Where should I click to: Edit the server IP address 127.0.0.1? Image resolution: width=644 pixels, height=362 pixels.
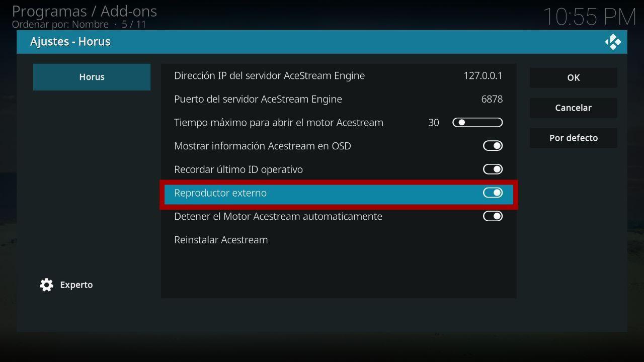(483, 76)
